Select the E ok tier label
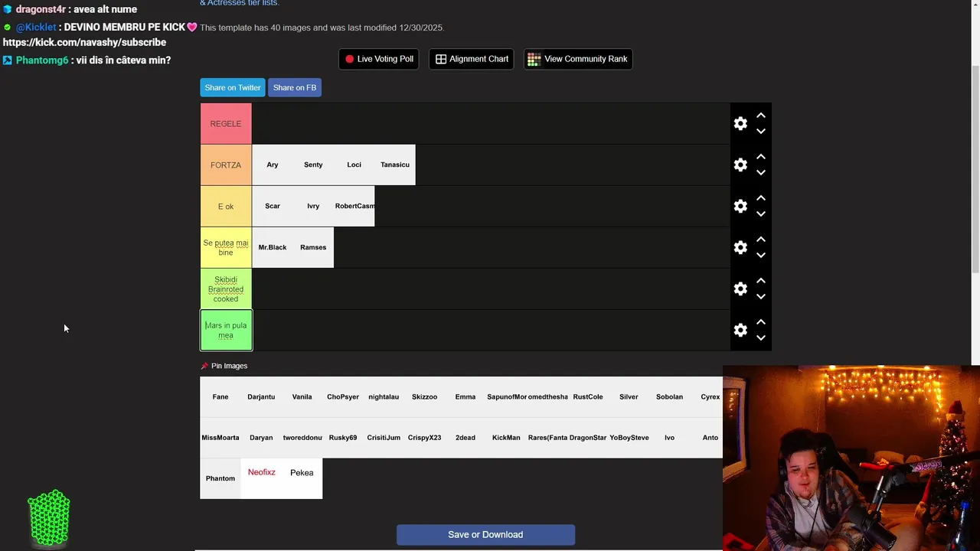Image resolution: width=980 pixels, height=551 pixels. [226, 206]
